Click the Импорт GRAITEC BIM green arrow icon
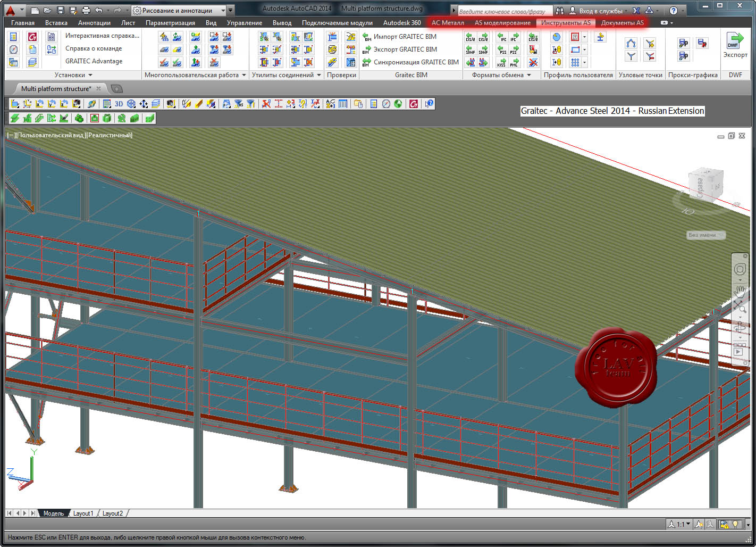The width and height of the screenshot is (756, 547). [366, 37]
